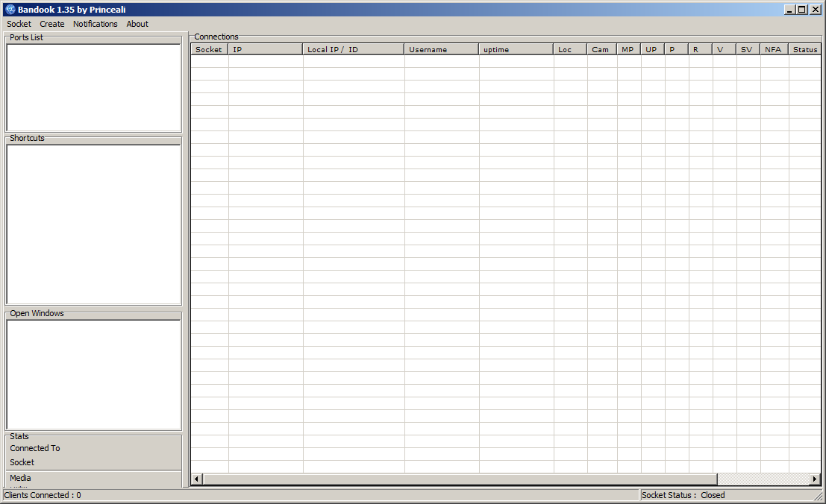Click the Media entry in Stats panel
Image resolution: width=826 pixels, height=504 pixels.
[21, 478]
